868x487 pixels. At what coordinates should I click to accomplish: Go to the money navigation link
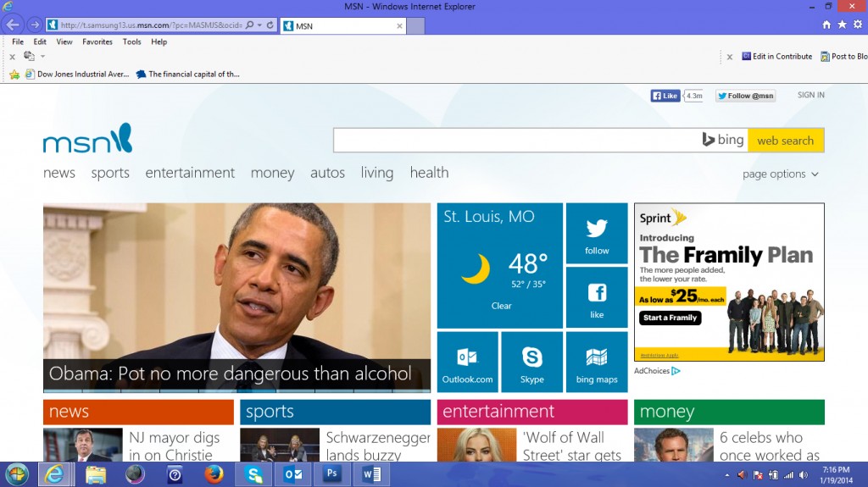coord(272,173)
